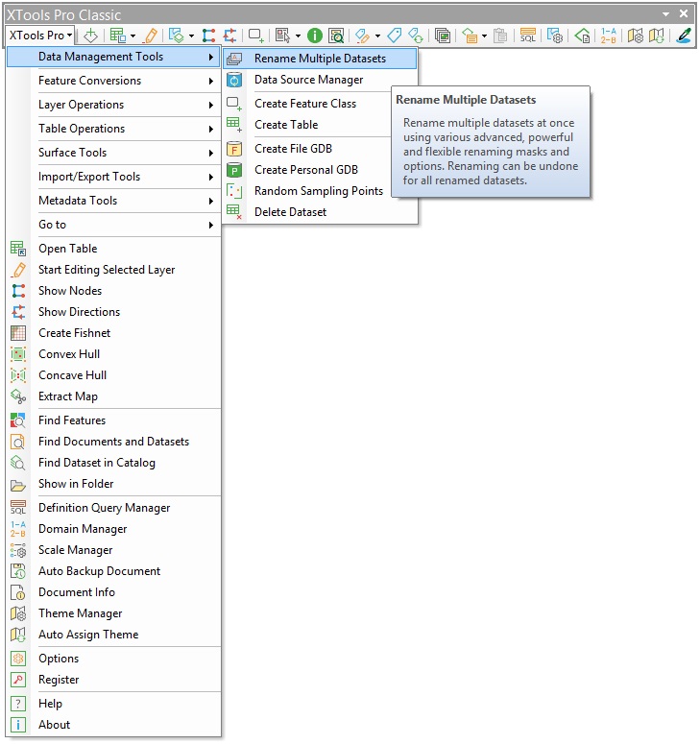Click the Create Fishnet grid icon in menu
This screenshot has width=700, height=744.
18,333
